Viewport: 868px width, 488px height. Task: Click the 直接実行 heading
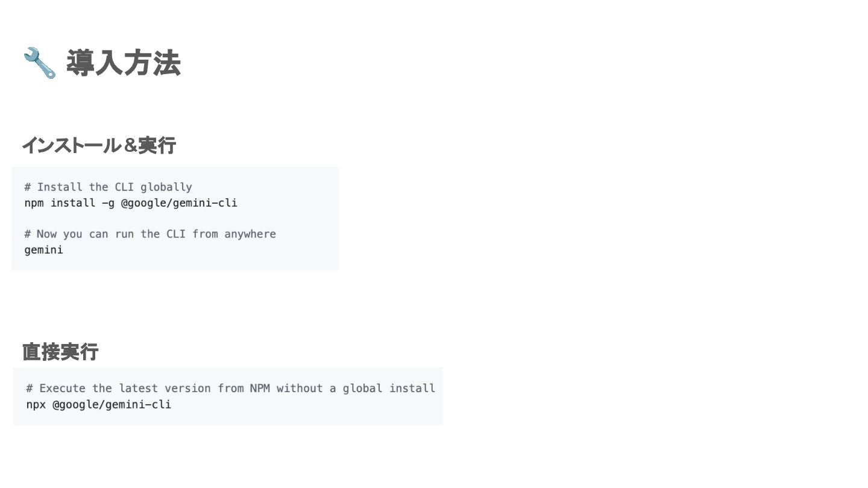[x=60, y=352]
